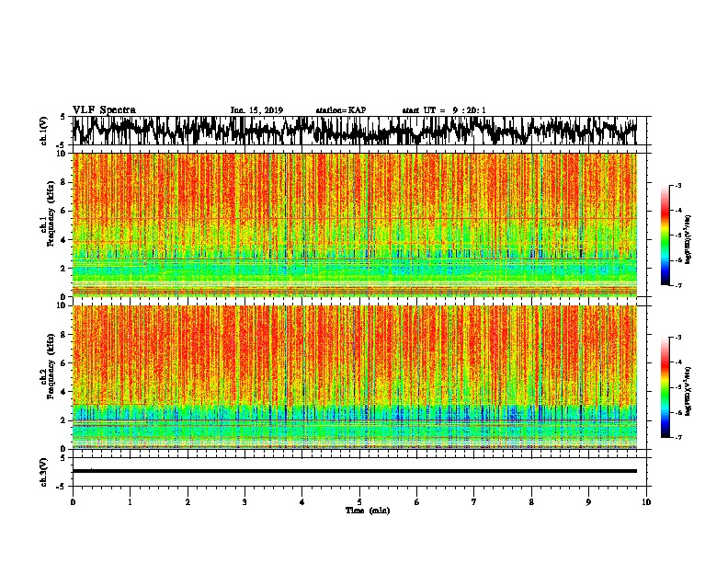Click the "2" tick on the time axis
The height and width of the screenshot is (563, 728).
click(x=188, y=502)
